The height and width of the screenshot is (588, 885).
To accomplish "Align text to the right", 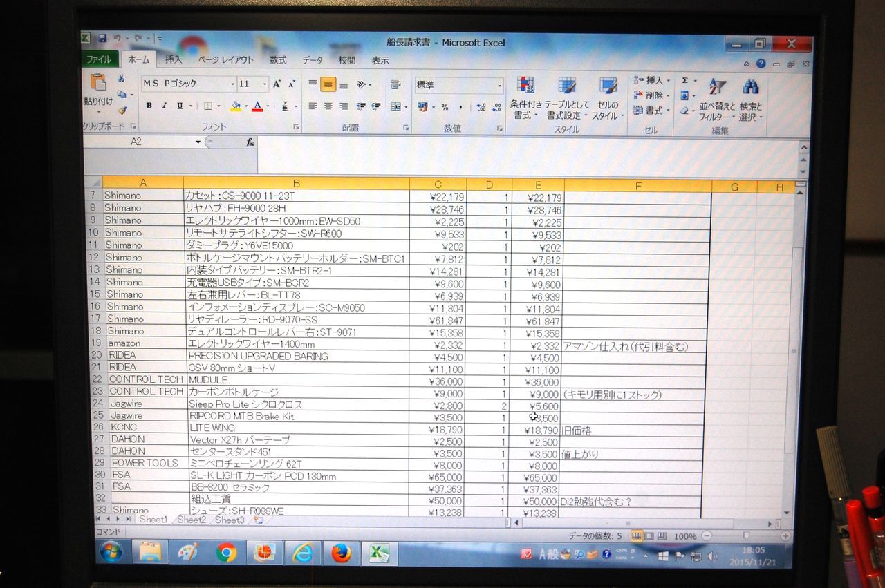I will (343, 106).
